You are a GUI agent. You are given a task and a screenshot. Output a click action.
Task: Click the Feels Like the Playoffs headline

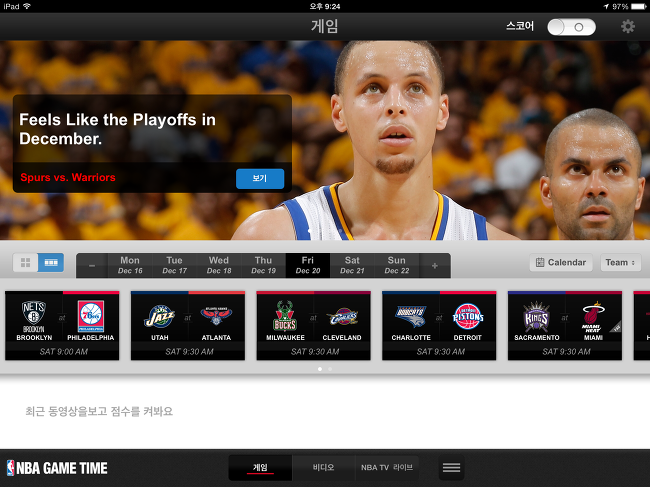(x=117, y=129)
